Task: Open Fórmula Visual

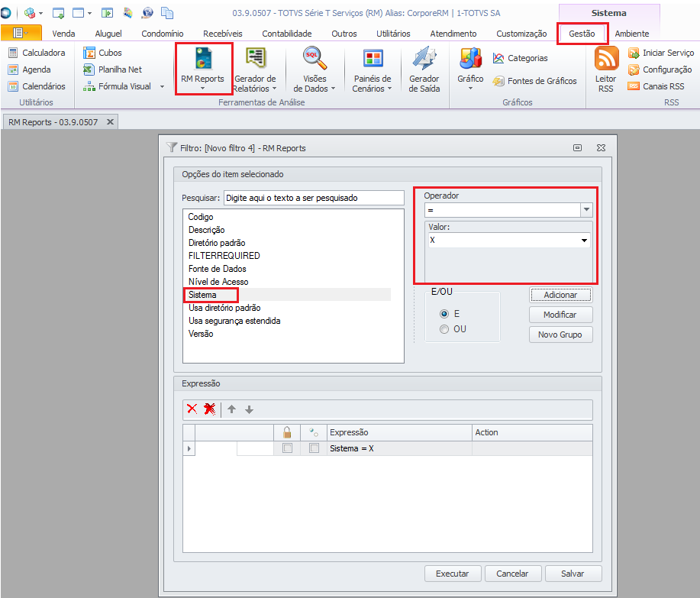Action: (118, 86)
